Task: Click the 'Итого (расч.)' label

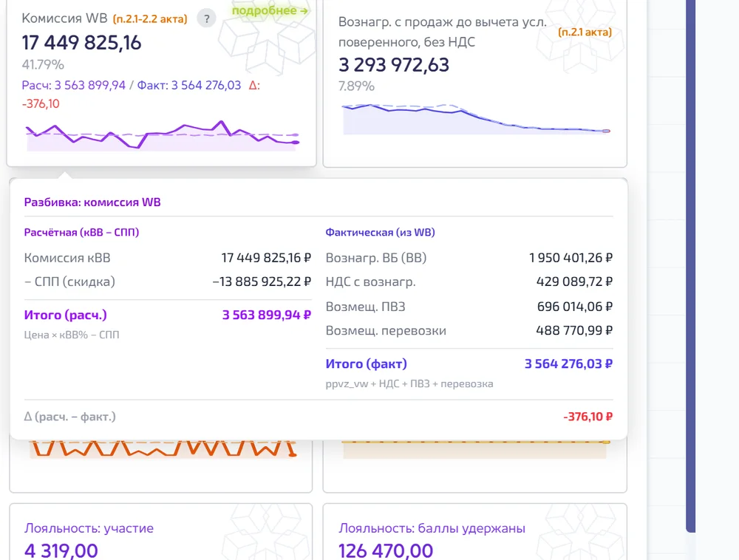Action: pos(66,315)
